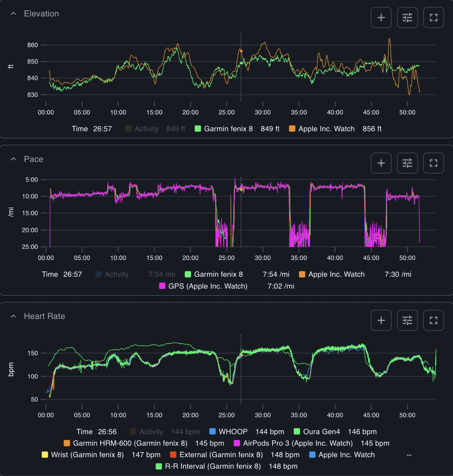Viewport: 453px width, 476px height.
Task: Click the orange marker dot on the Elevation chart
Action: (241, 51)
